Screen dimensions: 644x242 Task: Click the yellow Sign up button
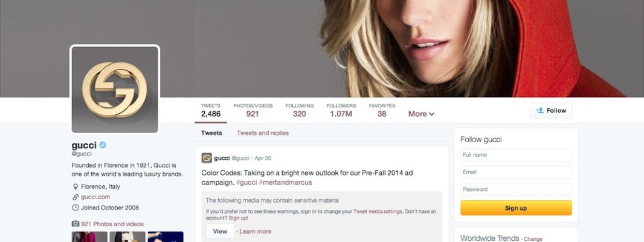tap(516, 208)
